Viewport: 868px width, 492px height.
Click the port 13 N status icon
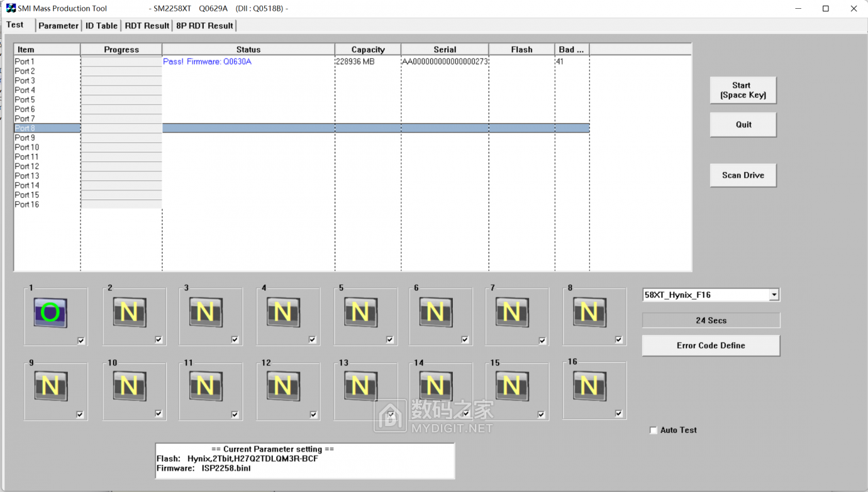pyautogui.click(x=360, y=386)
